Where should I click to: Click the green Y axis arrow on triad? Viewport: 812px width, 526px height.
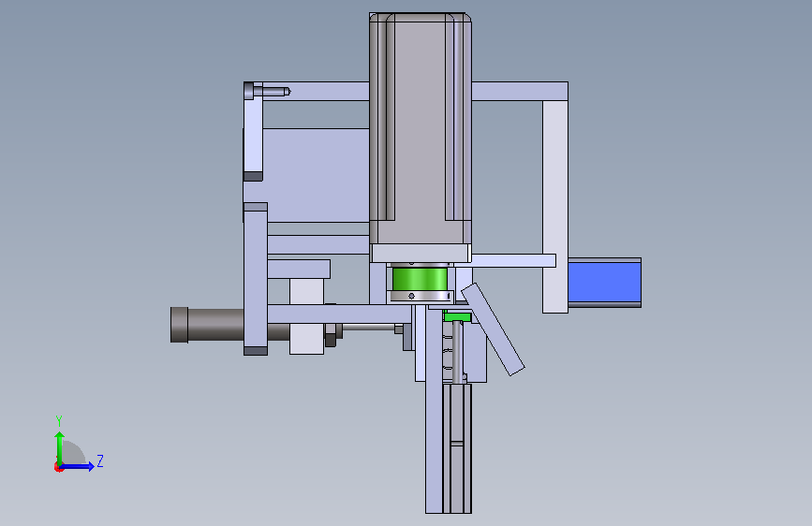60,448
